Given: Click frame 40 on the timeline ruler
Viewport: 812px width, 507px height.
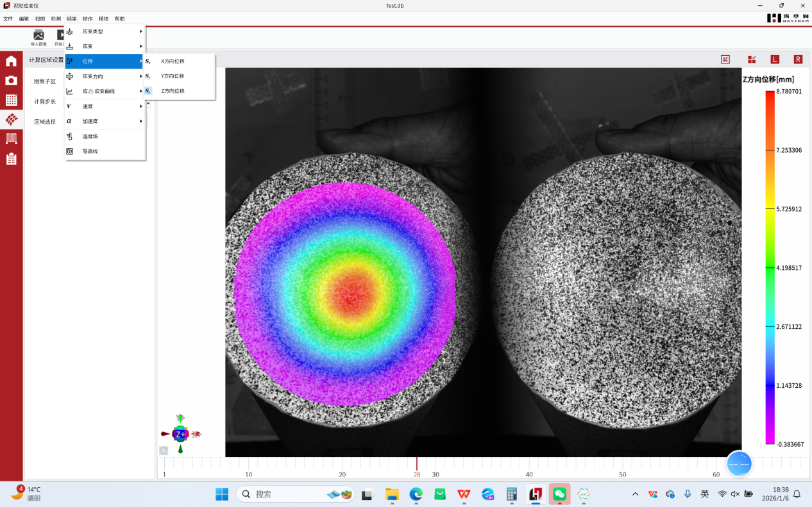Looking at the screenshot, I should (529, 469).
